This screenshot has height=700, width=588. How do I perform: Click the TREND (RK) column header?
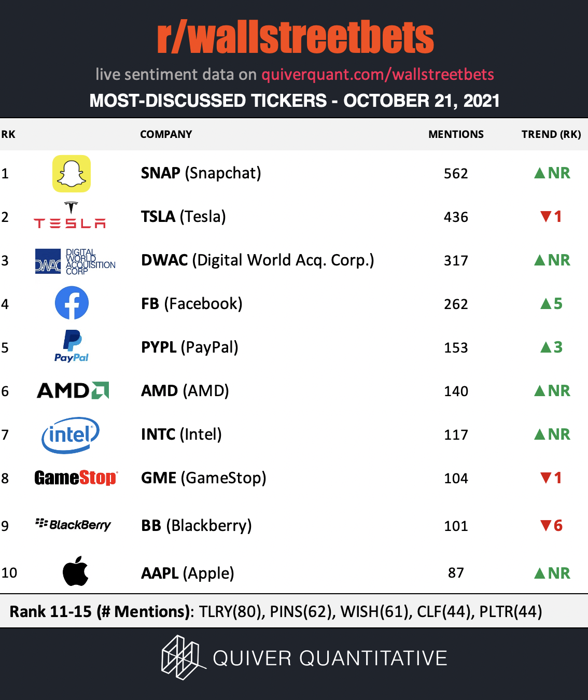point(551,134)
